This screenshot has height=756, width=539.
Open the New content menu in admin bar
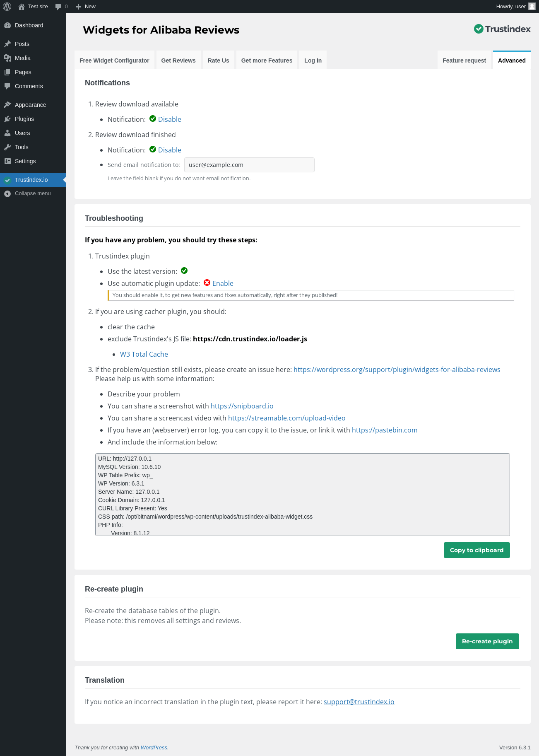(86, 7)
